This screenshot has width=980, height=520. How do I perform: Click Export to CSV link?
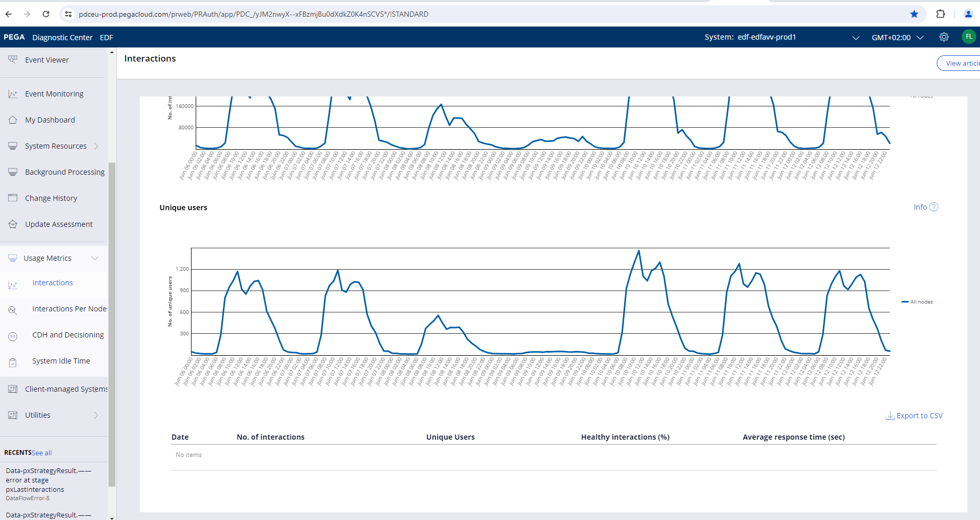click(919, 416)
